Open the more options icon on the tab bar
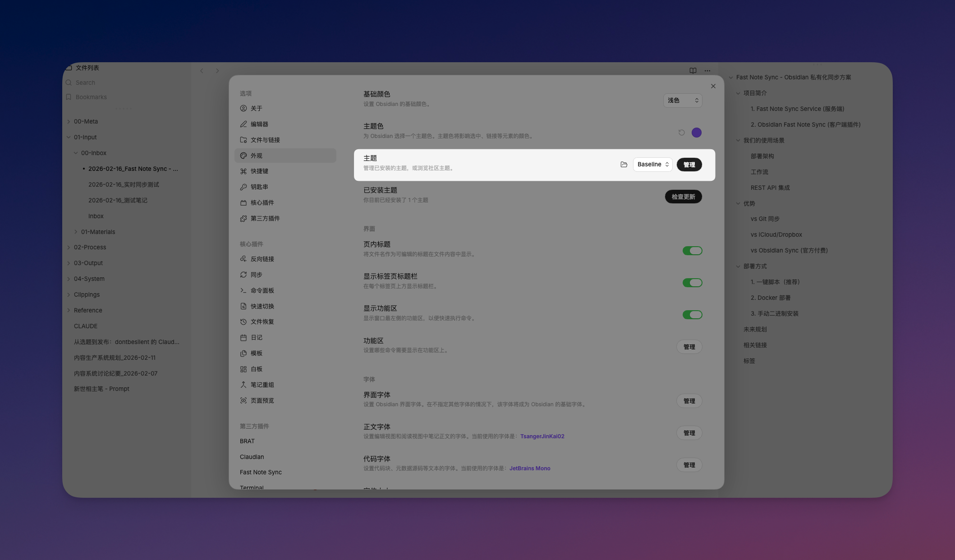The image size is (955, 560). (707, 71)
